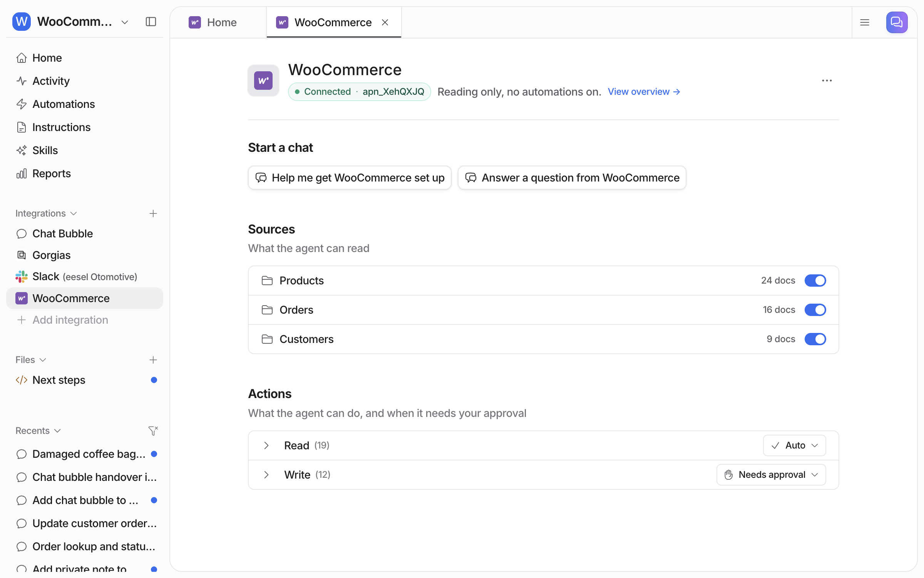Open Instructions in the sidebar
The height and width of the screenshot is (578, 924).
(x=85, y=127)
